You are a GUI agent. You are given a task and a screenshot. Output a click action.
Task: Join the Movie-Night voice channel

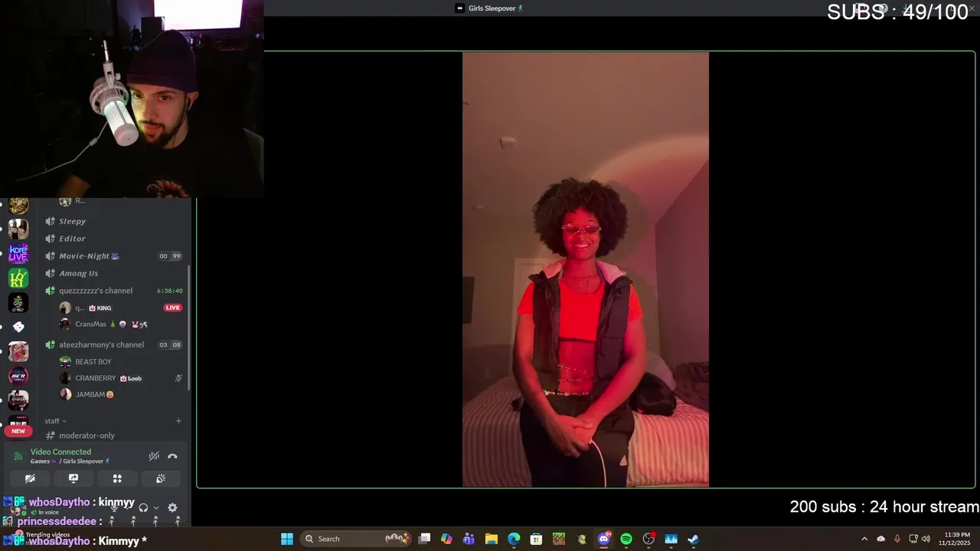[x=115, y=256]
